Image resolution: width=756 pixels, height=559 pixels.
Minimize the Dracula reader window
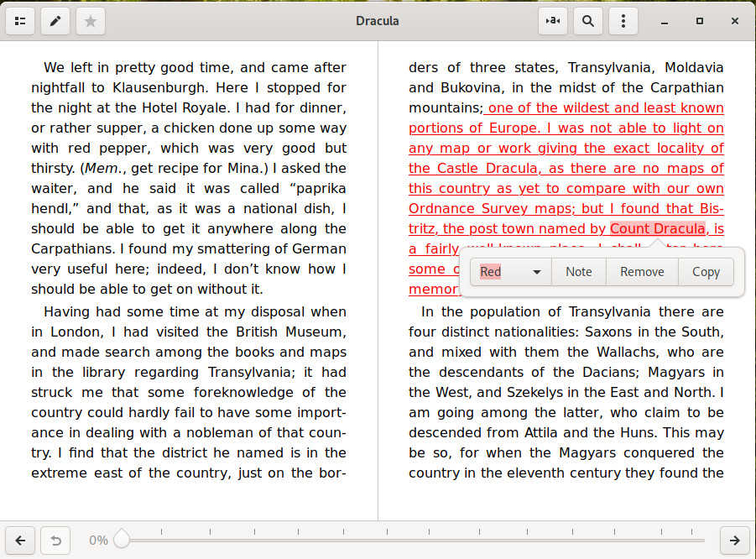point(664,21)
